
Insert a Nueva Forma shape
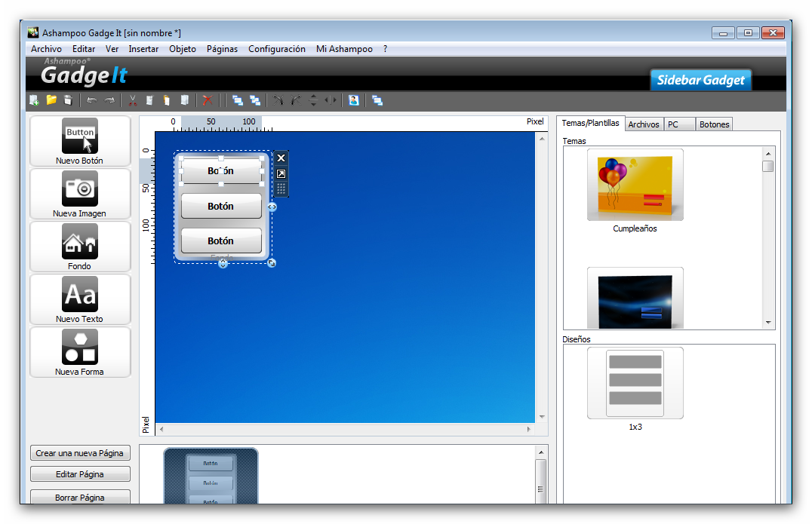pos(80,352)
